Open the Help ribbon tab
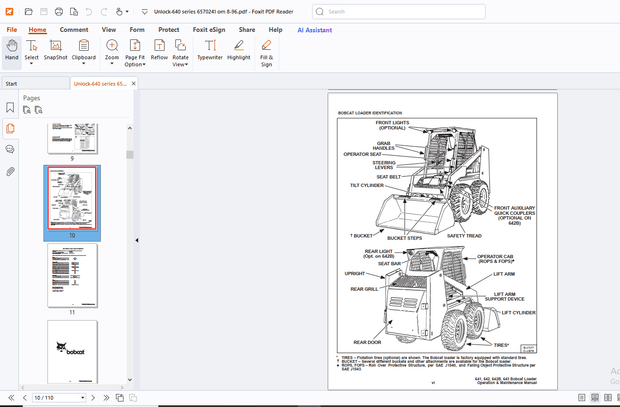Image resolution: width=620 pixels, height=407 pixels. click(x=276, y=30)
